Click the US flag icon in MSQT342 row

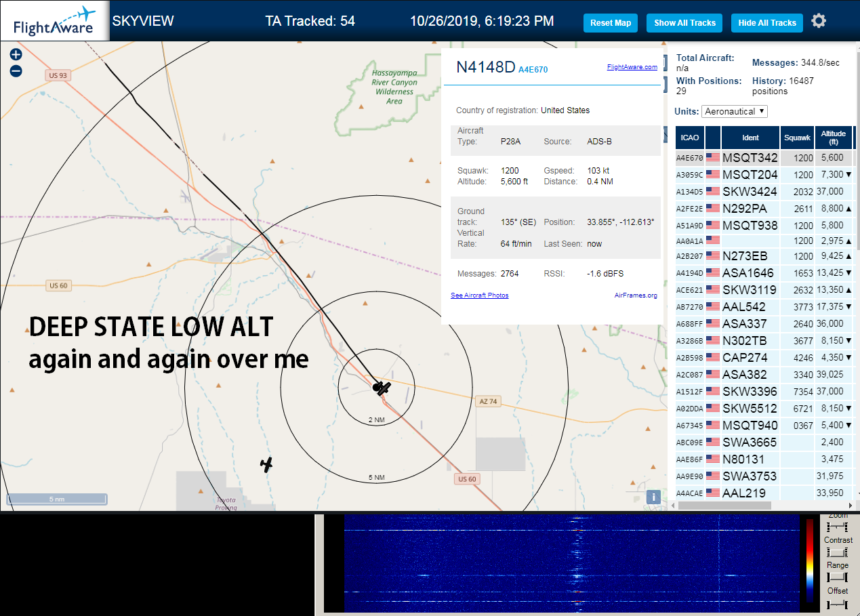[x=713, y=158]
